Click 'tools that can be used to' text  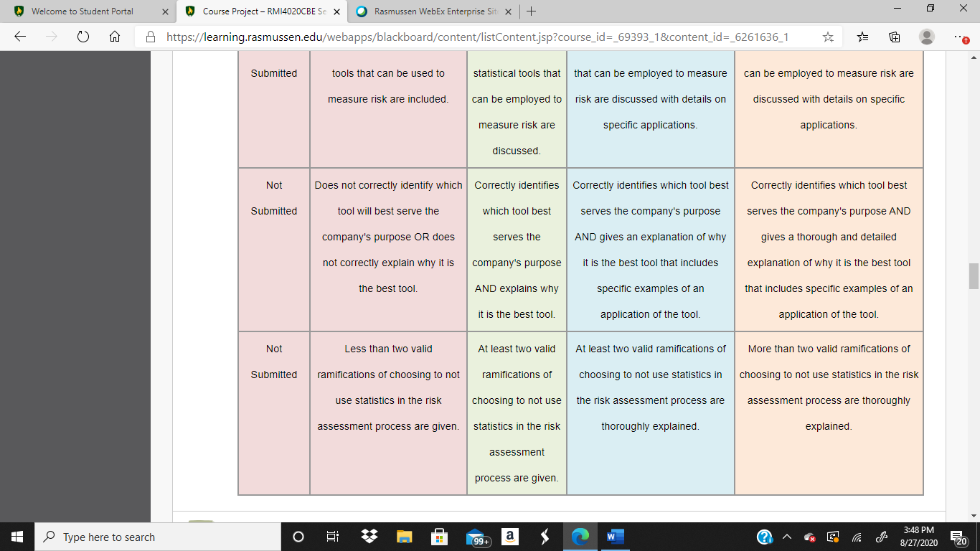(388, 73)
